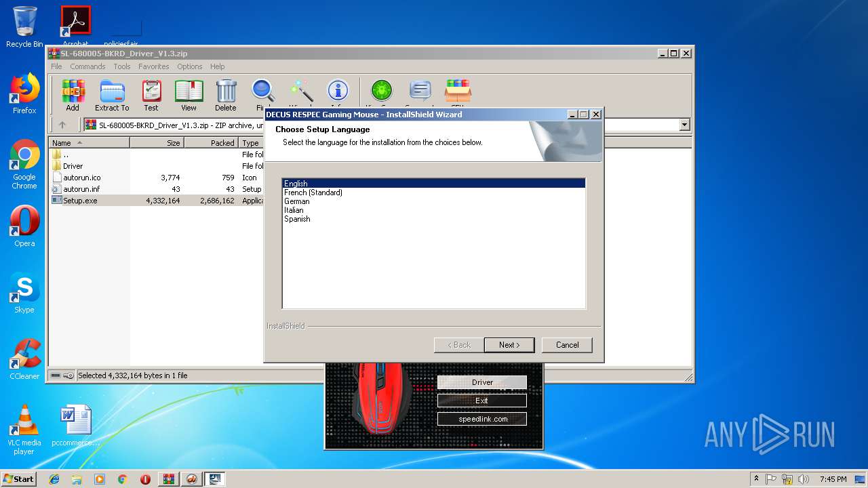Open WinRAR Commands menu

87,66
